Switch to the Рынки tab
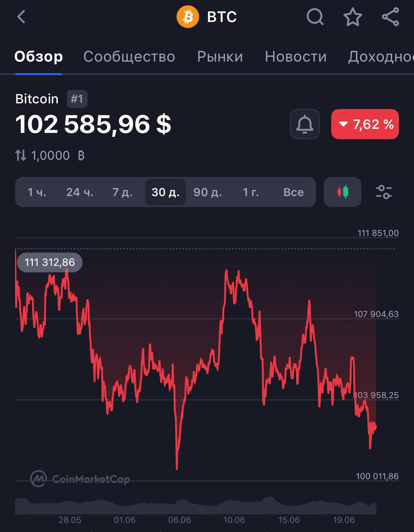The width and height of the screenshot is (414, 532). click(220, 57)
